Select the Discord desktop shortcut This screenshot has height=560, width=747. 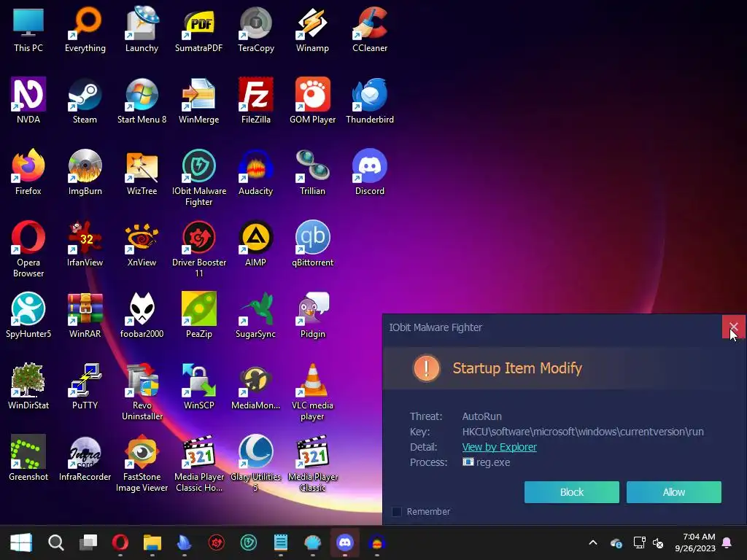click(370, 172)
